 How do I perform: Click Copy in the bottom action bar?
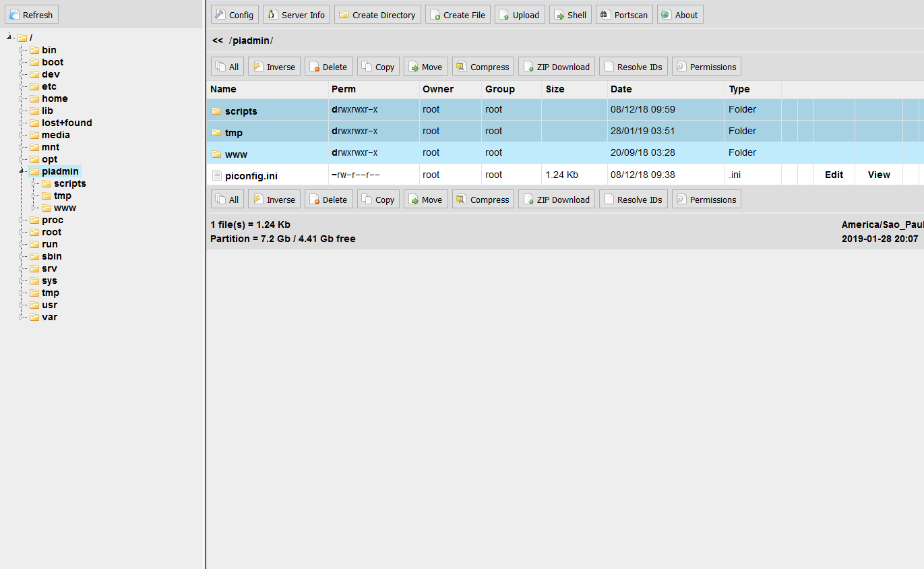pos(378,200)
